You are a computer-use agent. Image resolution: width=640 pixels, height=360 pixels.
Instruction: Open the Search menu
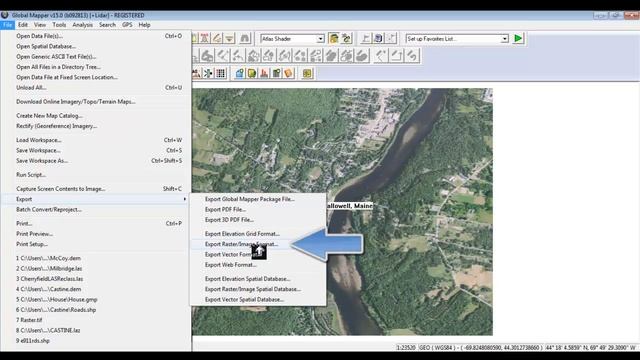tap(107, 25)
